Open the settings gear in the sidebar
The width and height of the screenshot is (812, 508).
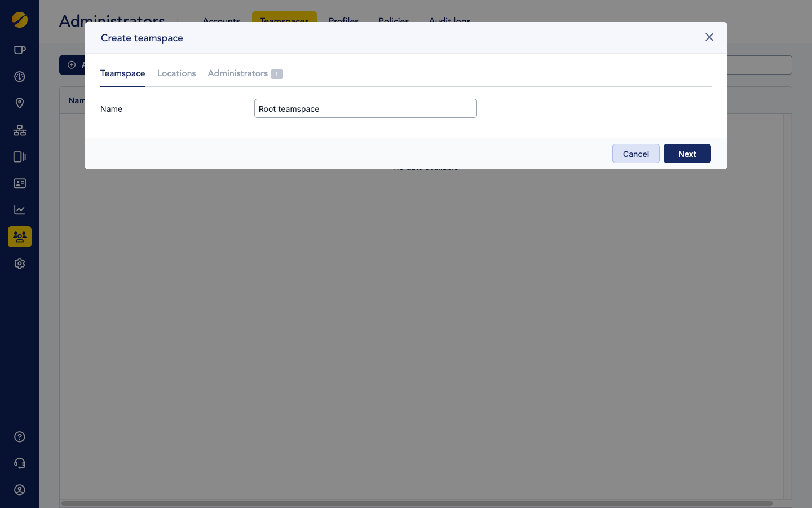click(20, 264)
